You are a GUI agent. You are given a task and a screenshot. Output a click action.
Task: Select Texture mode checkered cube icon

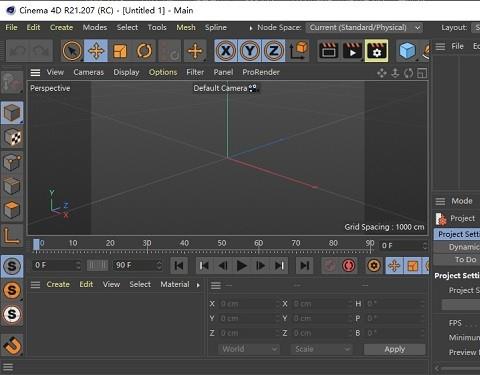click(12, 137)
